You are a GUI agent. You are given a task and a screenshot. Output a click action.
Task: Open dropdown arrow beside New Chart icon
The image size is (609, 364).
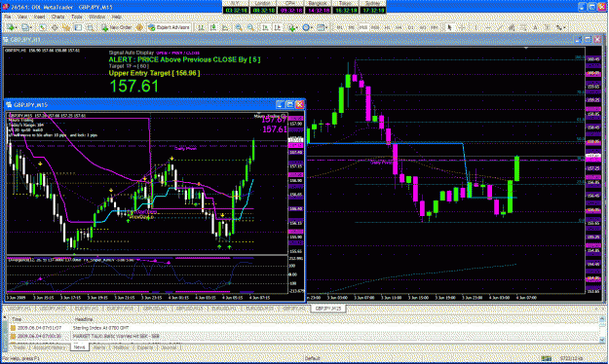coord(17,27)
